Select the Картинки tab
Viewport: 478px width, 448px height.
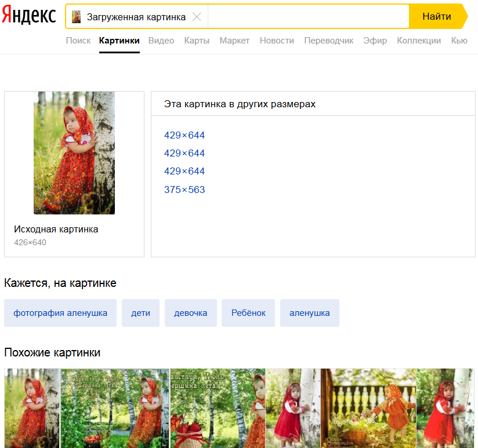[119, 41]
